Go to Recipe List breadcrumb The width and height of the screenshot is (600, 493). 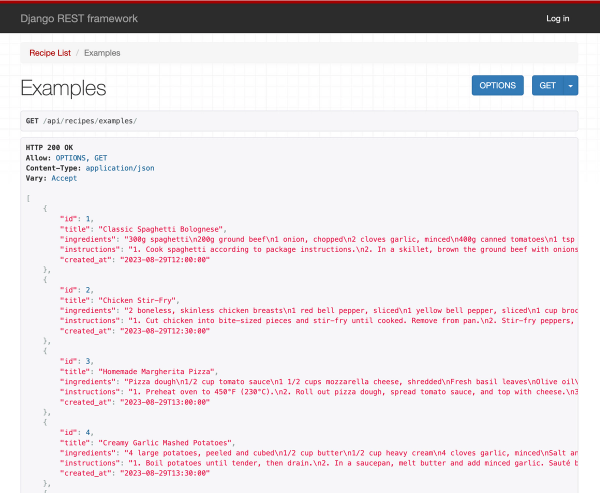tap(50, 53)
